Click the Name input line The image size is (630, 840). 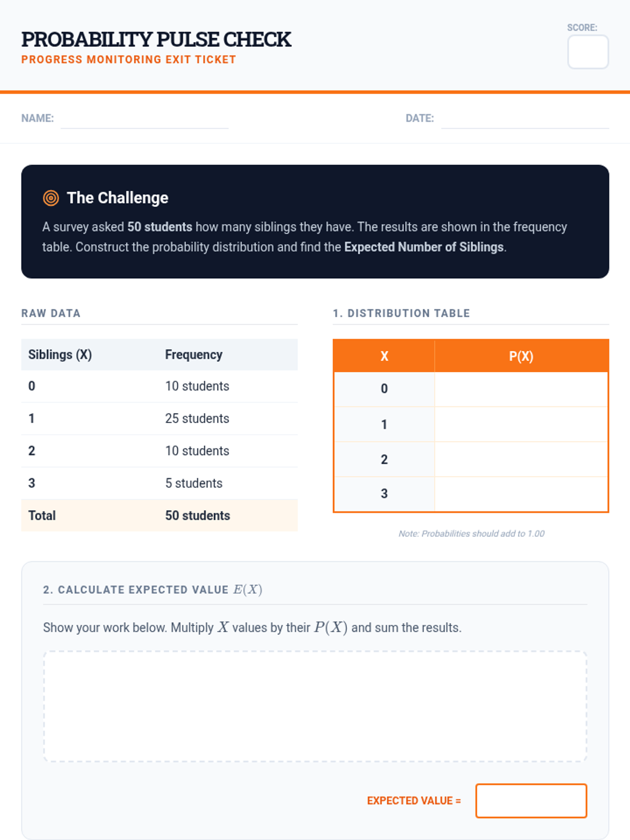tap(144, 119)
